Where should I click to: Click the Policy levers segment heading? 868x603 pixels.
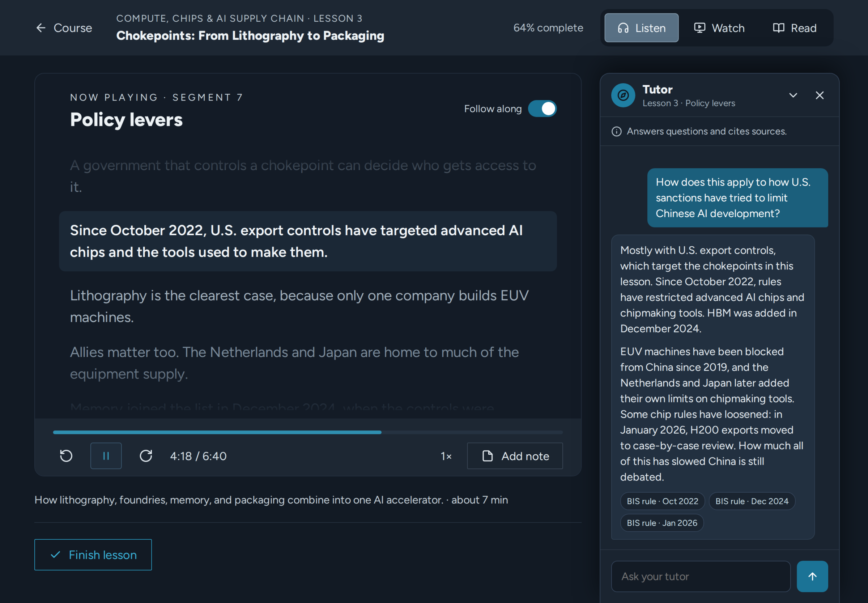[x=126, y=120]
